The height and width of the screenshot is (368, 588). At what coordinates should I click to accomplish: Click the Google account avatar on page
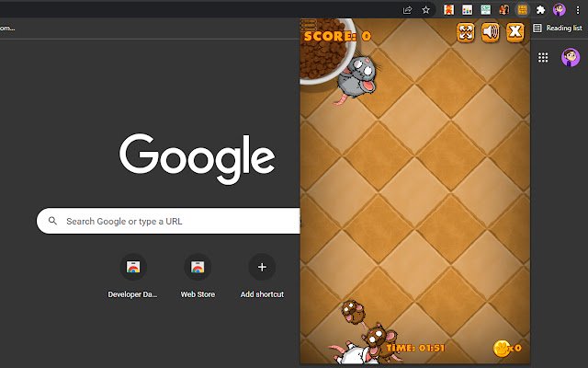(x=571, y=57)
